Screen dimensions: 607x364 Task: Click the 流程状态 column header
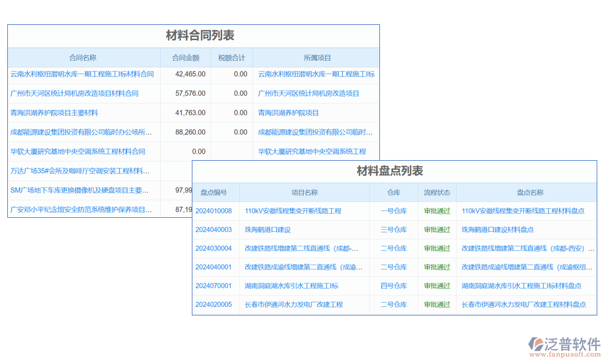click(x=437, y=193)
